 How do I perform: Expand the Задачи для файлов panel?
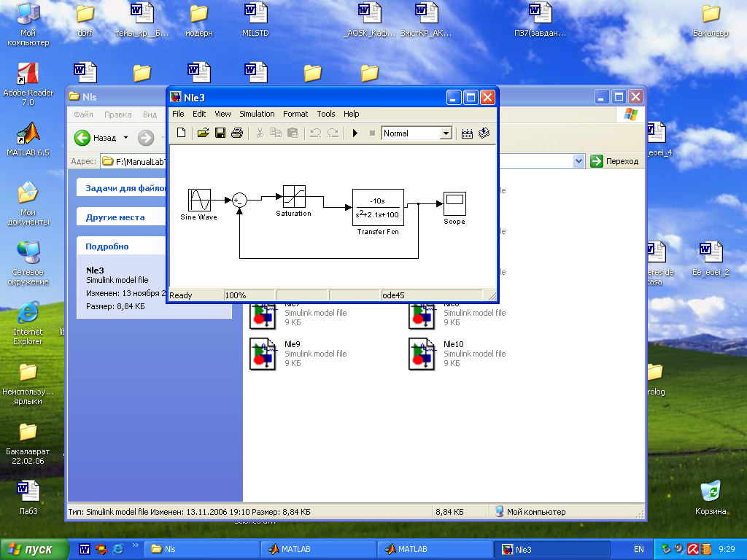122,188
